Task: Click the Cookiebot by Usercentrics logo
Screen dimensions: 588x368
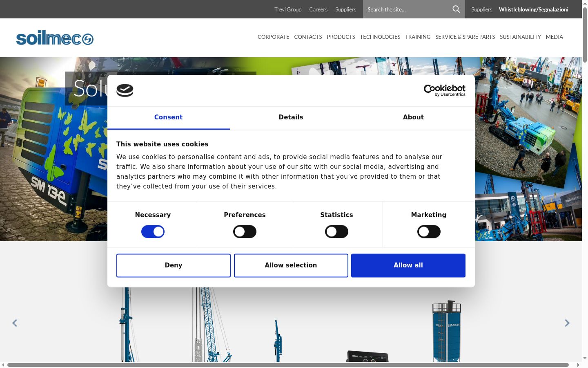Action: click(444, 90)
